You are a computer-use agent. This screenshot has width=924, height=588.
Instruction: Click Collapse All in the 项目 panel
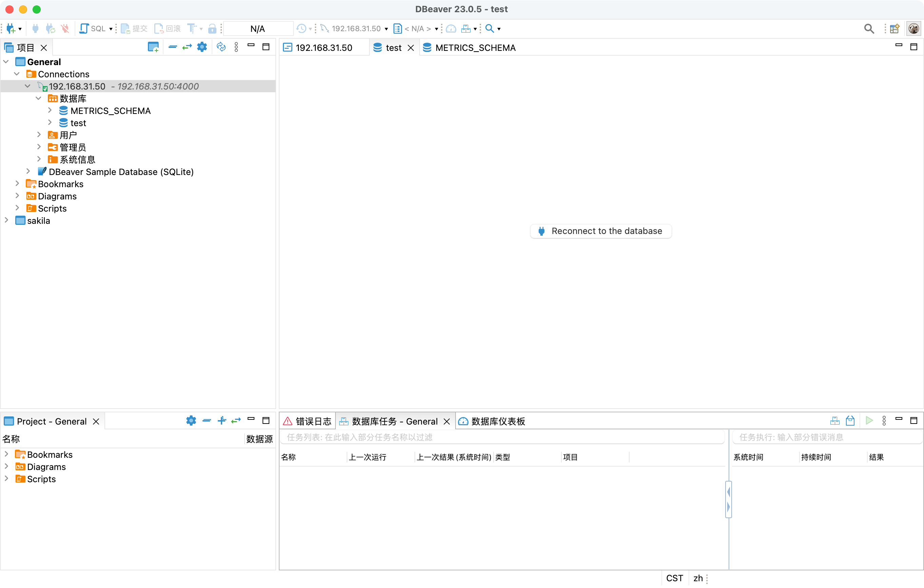(x=173, y=47)
